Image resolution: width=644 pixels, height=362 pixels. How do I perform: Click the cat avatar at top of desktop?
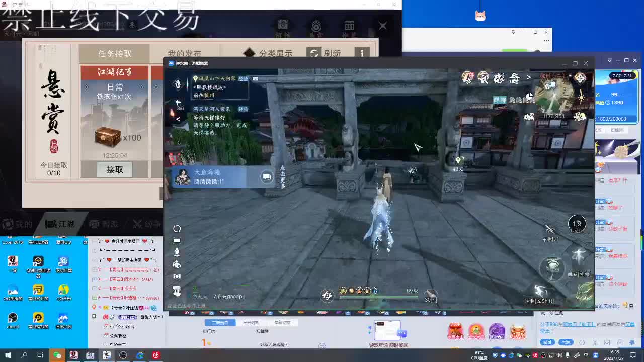480,15
